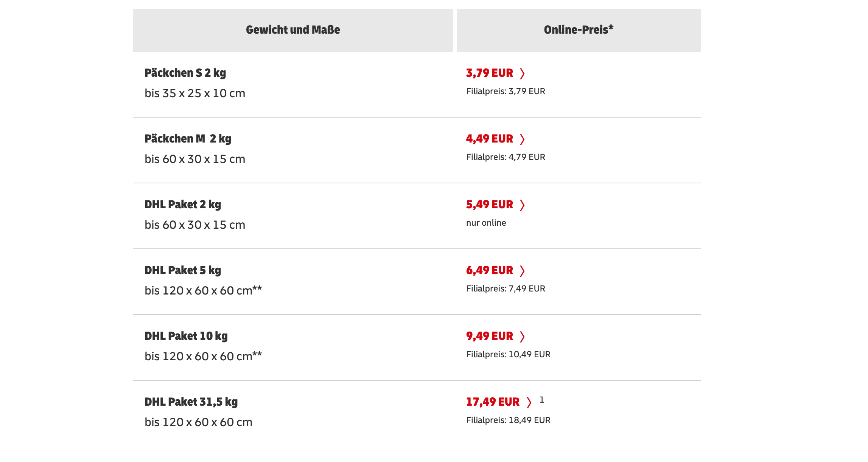Choose the 5,49 EUR DHL Paket price
Viewport: 868px width, 462px height.
[x=489, y=205]
